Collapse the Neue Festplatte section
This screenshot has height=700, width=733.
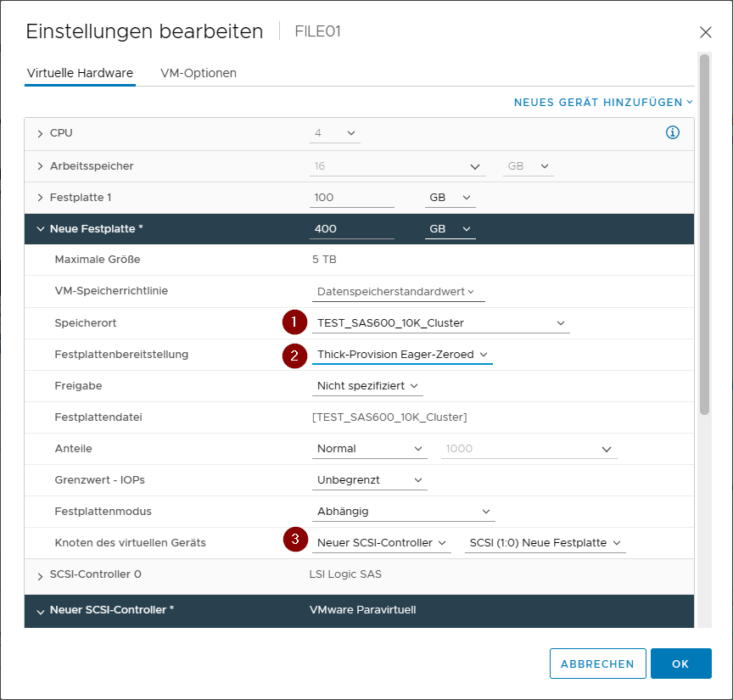coord(40,229)
